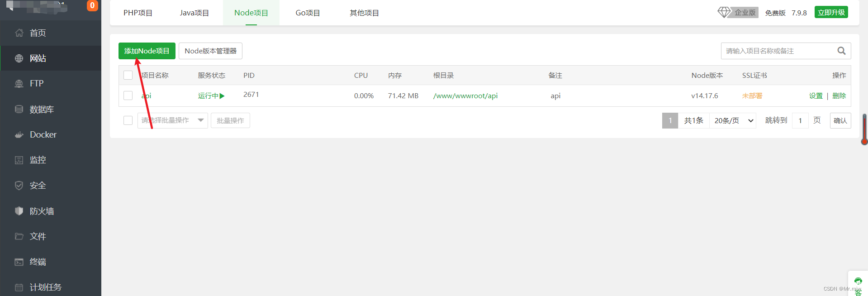Click the 跳转到 page number input
This screenshot has height=296, width=868.
[800, 120]
